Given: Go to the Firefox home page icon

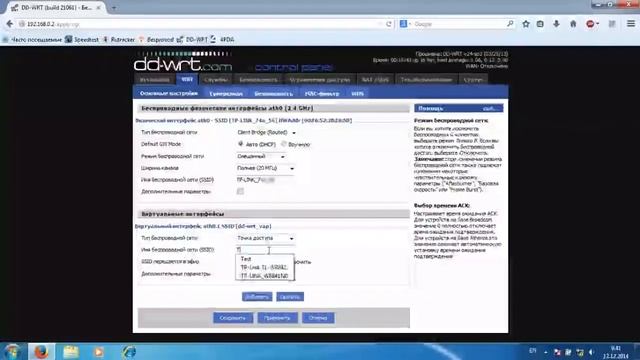Looking at the screenshot, I should (x=573, y=24).
